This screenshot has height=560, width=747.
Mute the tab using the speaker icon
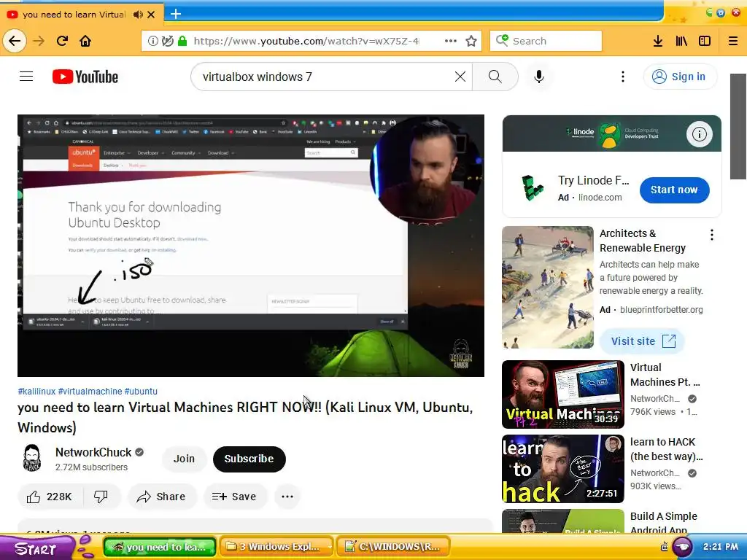138,15
